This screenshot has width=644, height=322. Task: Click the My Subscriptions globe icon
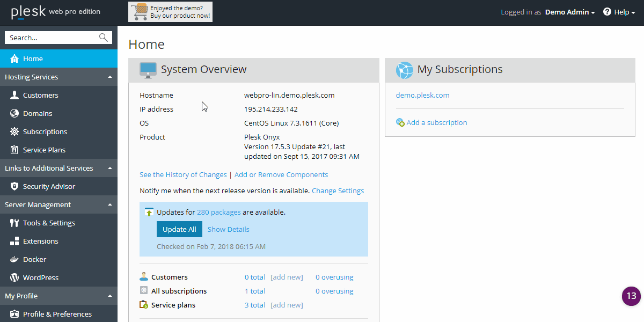pos(405,70)
